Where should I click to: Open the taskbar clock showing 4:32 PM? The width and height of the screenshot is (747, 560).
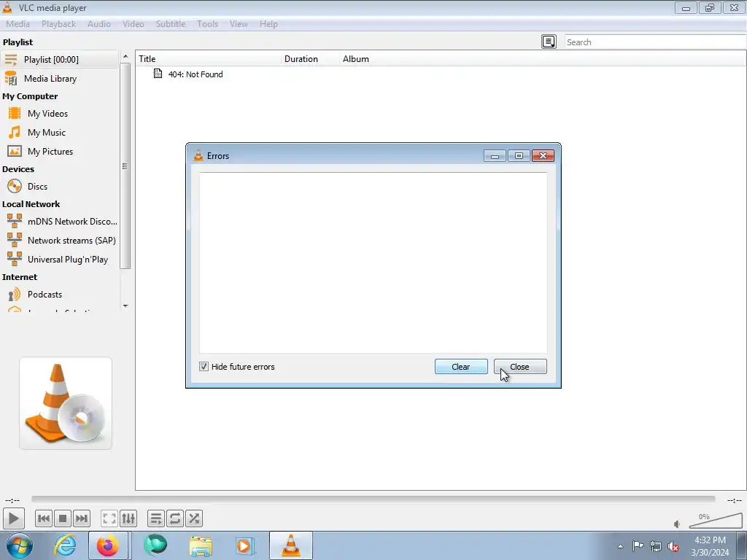click(x=710, y=546)
